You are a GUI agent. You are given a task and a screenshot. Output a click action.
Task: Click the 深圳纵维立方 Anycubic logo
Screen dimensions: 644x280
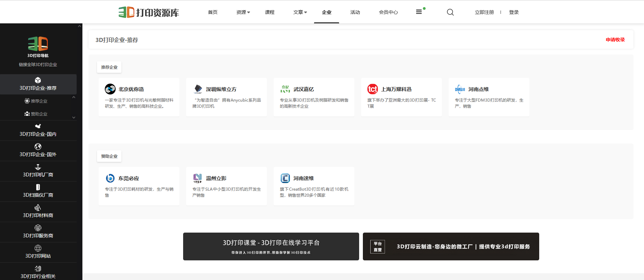pos(198,89)
